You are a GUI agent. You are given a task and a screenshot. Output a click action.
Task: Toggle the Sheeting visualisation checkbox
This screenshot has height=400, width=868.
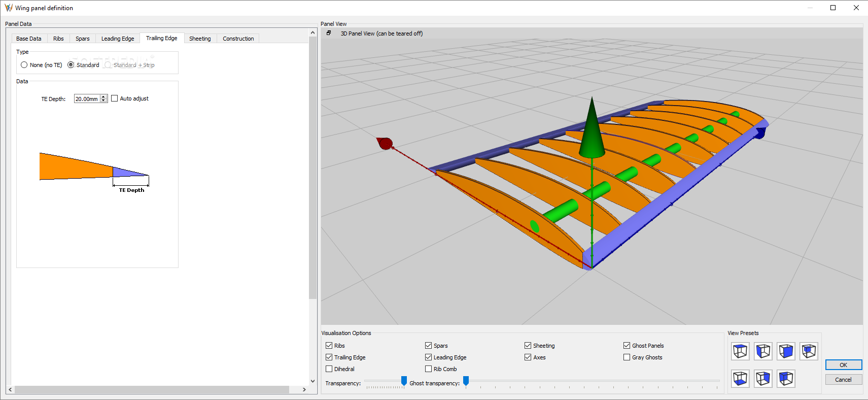click(x=528, y=345)
